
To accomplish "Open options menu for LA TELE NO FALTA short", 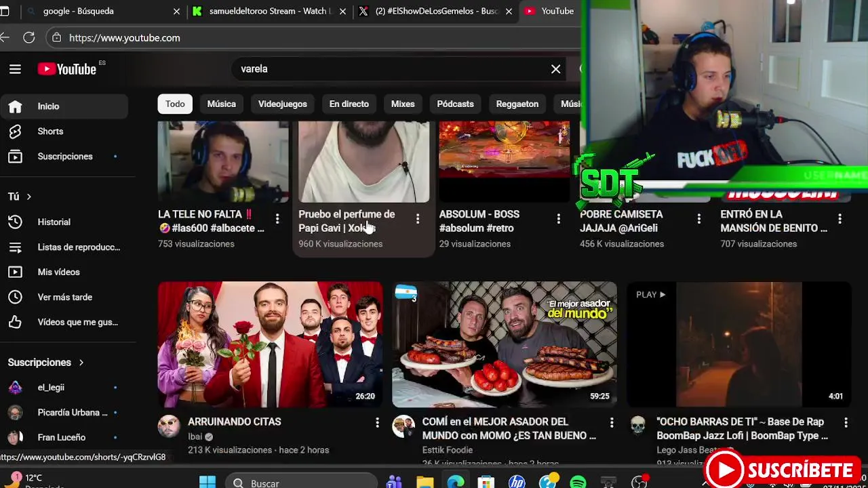I will 277,218.
